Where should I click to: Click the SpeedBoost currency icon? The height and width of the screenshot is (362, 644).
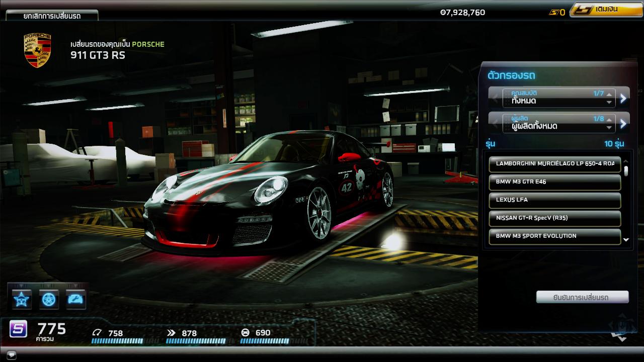[553, 12]
